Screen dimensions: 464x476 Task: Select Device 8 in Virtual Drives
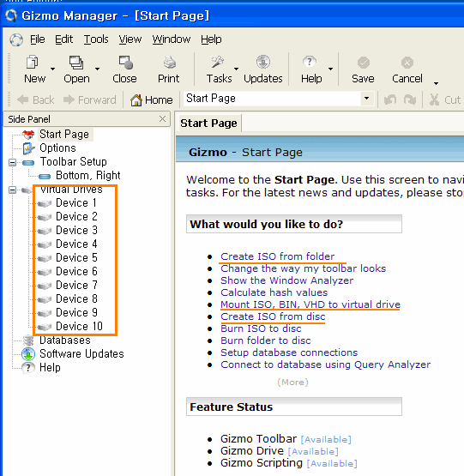coord(76,299)
